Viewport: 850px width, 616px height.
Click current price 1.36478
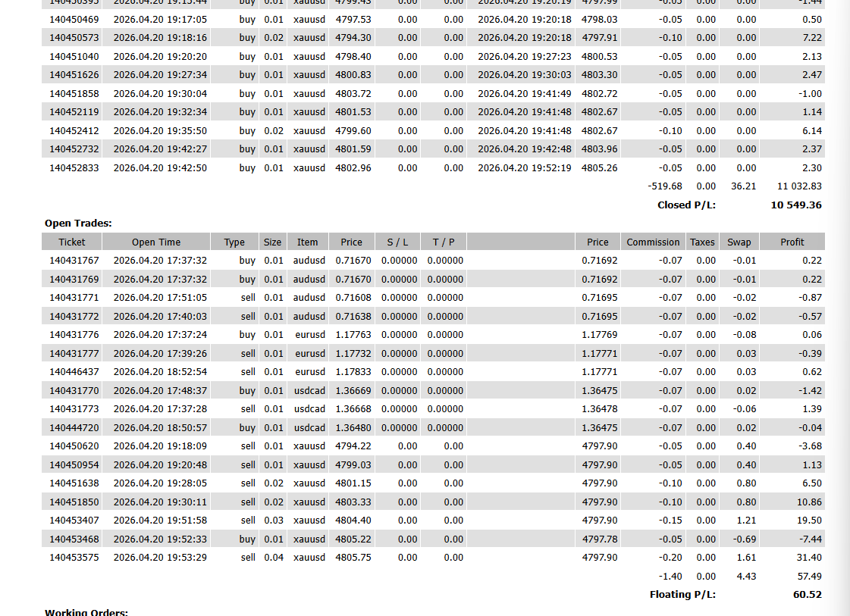(x=600, y=409)
